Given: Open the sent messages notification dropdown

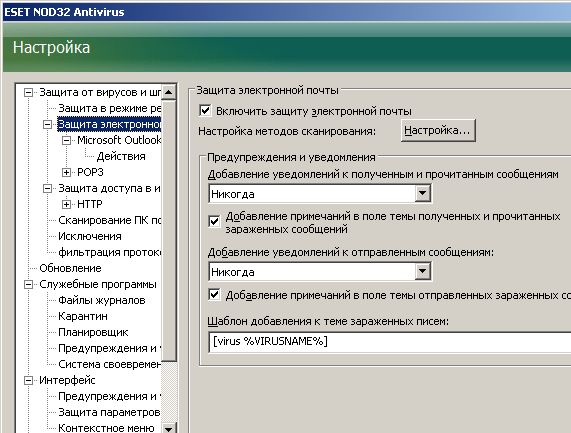Looking at the screenshot, I should 422,271.
